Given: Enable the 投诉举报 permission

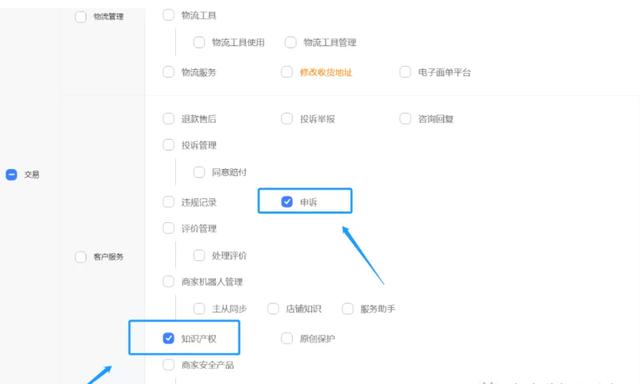Looking at the screenshot, I should [287, 119].
